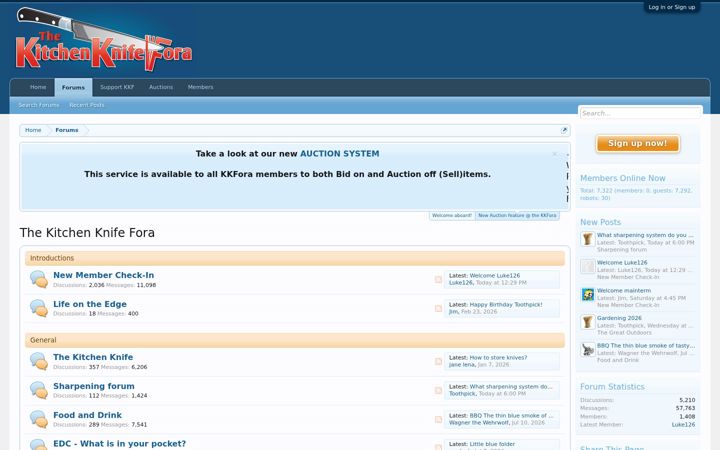Open the Food and Drink forum
Image resolution: width=720 pixels, height=450 pixels.
88,415
